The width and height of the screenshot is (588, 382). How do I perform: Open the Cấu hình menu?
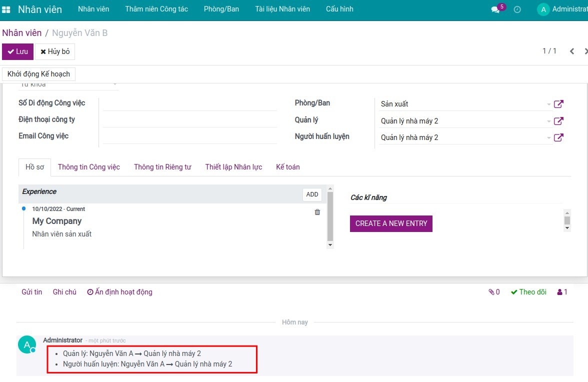coord(339,9)
